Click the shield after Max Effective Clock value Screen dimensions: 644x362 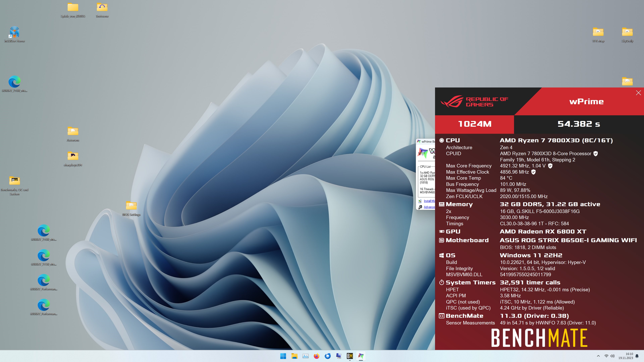[533, 172]
